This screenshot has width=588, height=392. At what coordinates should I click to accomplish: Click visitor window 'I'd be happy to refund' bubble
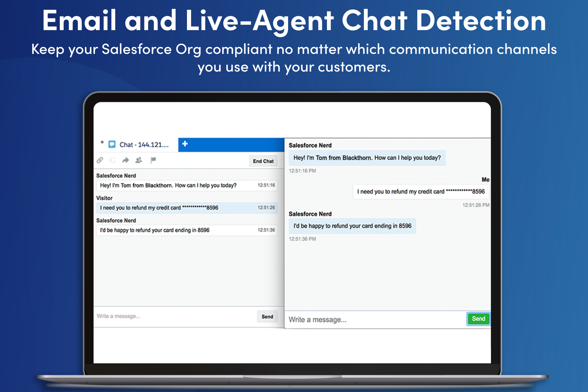pos(352,226)
